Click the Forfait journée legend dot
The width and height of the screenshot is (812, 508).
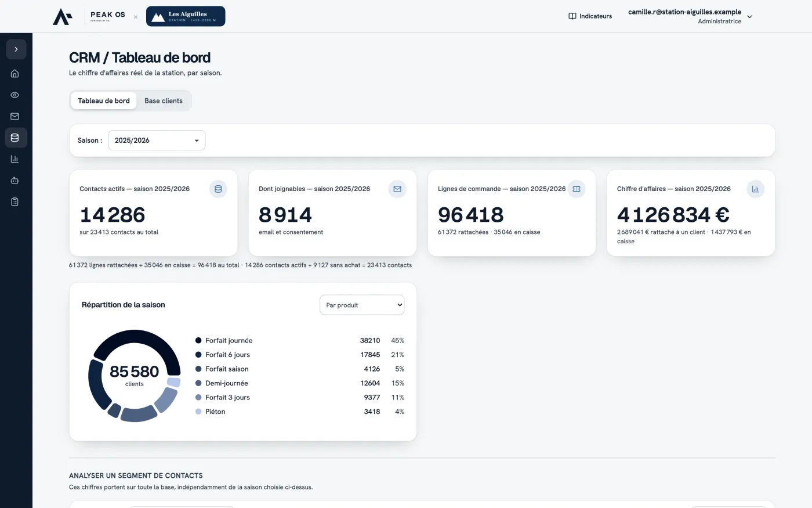[198, 341]
